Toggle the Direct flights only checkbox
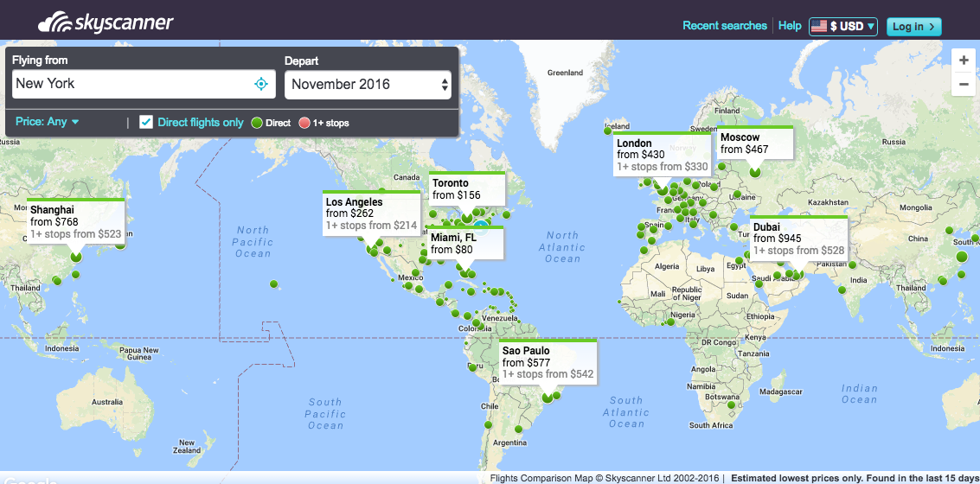Image resolution: width=980 pixels, height=484 pixels. (x=145, y=122)
